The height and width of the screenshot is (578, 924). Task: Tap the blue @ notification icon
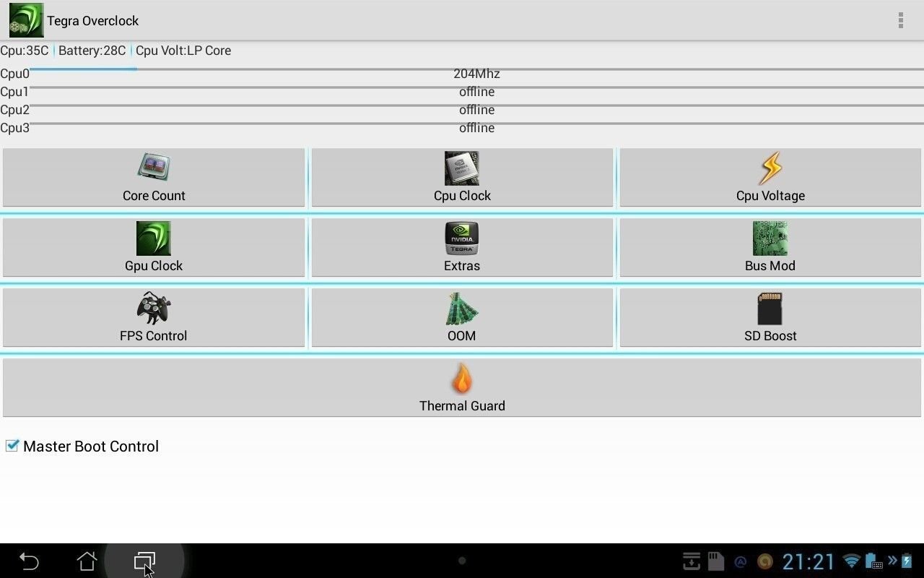(x=740, y=561)
